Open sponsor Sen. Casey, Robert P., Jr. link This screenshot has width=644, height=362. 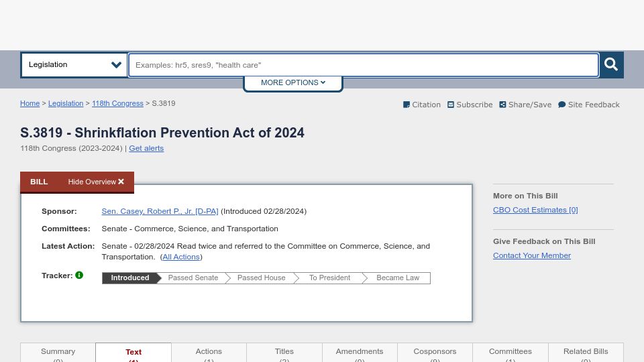(x=160, y=211)
